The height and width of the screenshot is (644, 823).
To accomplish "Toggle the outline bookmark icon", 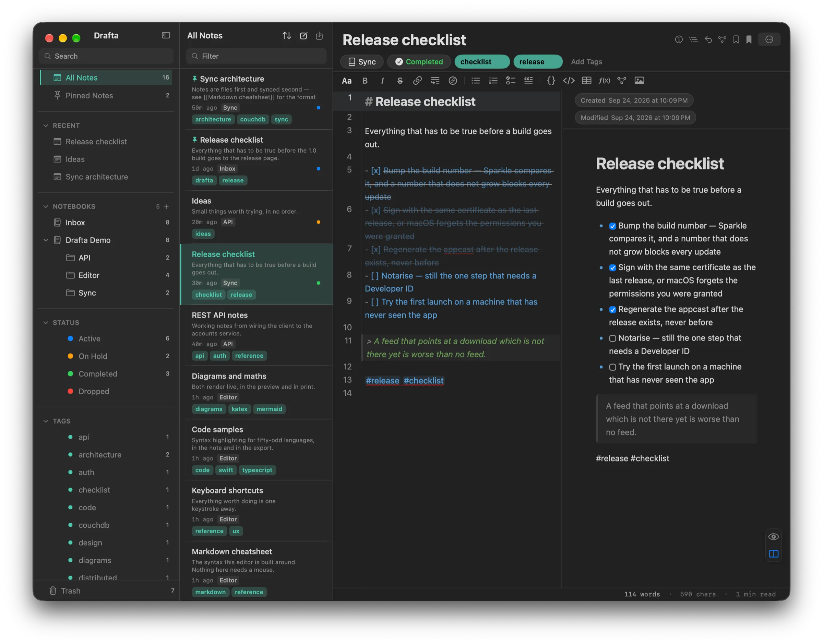I will tap(736, 39).
